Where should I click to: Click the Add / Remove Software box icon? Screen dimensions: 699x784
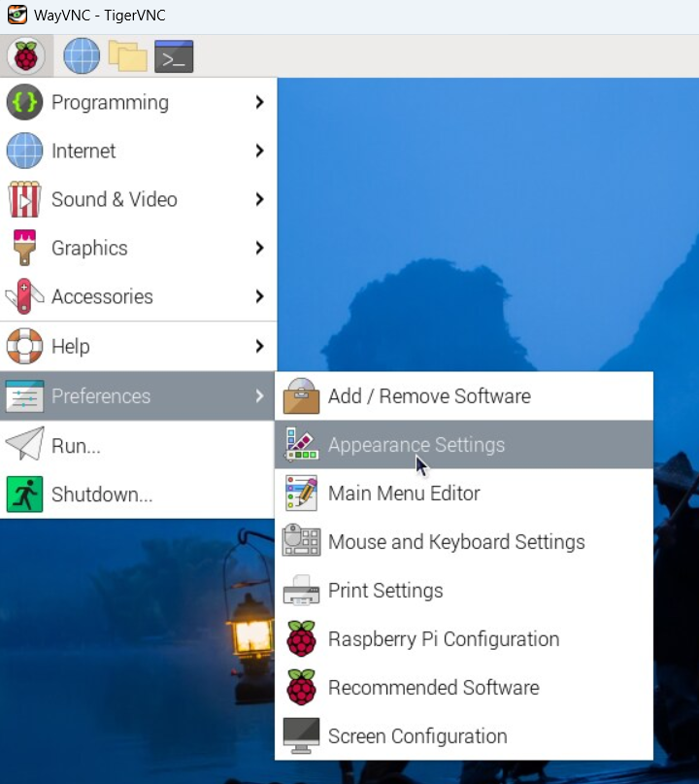(x=301, y=396)
